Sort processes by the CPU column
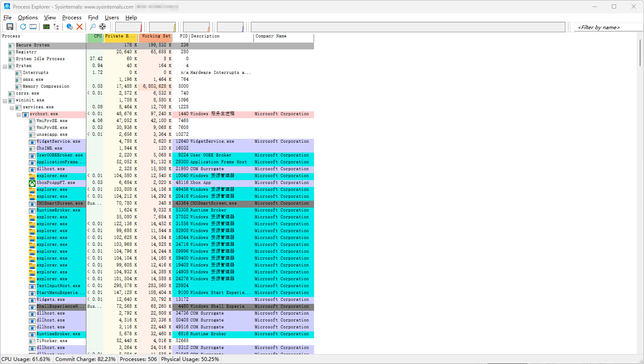Viewport: 644px width, 364px height. coord(95,36)
